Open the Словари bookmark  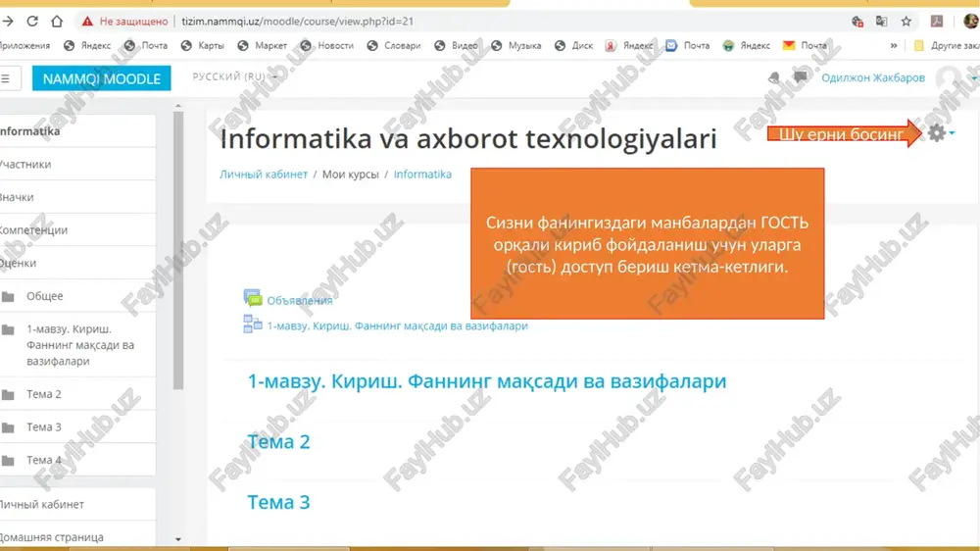394,46
